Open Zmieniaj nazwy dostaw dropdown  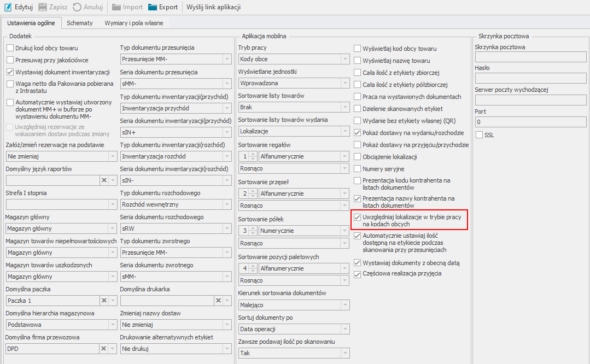click(226, 324)
